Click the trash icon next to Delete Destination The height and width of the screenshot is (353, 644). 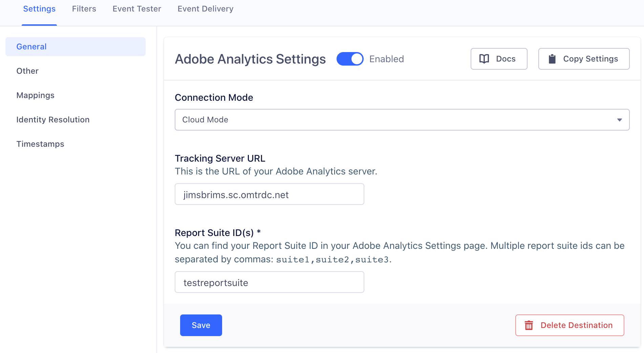529,325
